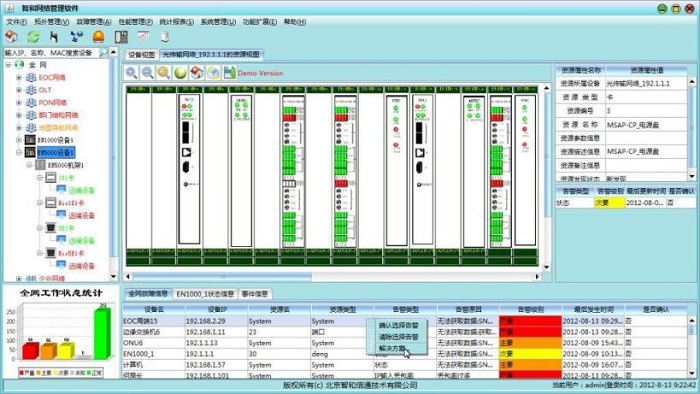Collapse the EN5000机架1 tree node

[x=29, y=165]
